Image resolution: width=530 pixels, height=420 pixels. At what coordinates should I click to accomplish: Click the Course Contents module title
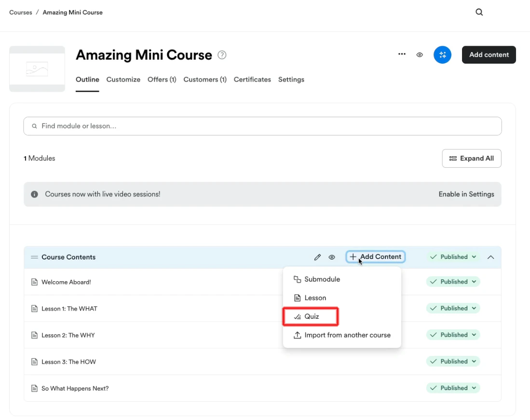pyautogui.click(x=68, y=257)
